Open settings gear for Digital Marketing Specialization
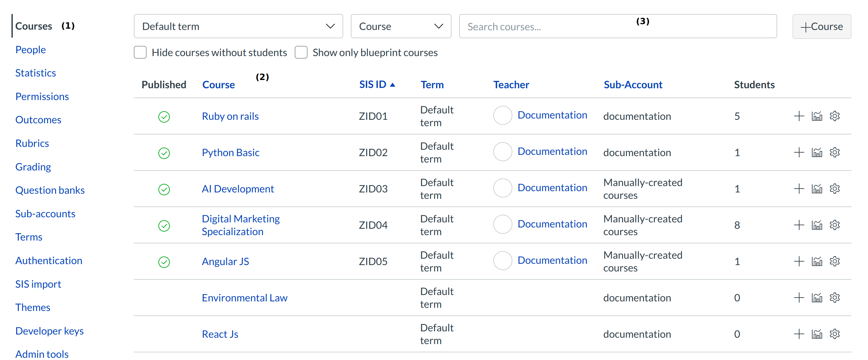Image resolution: width=868 pixels, height=360 pixels. click(x=834, y=225)
